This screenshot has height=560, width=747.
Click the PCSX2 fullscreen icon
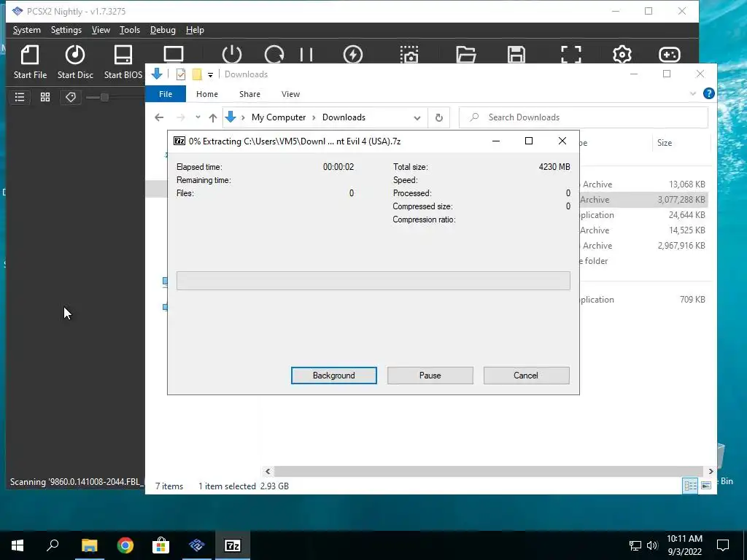570,54
